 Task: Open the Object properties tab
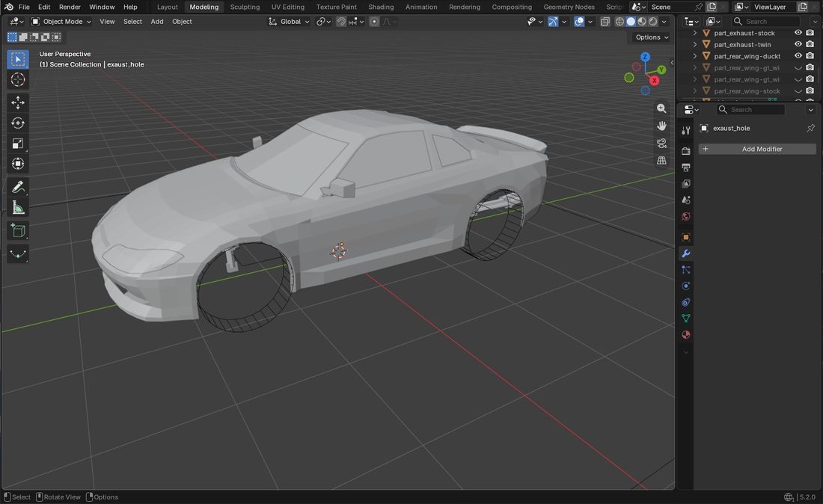pyautogui.click(x=685, y=237)
